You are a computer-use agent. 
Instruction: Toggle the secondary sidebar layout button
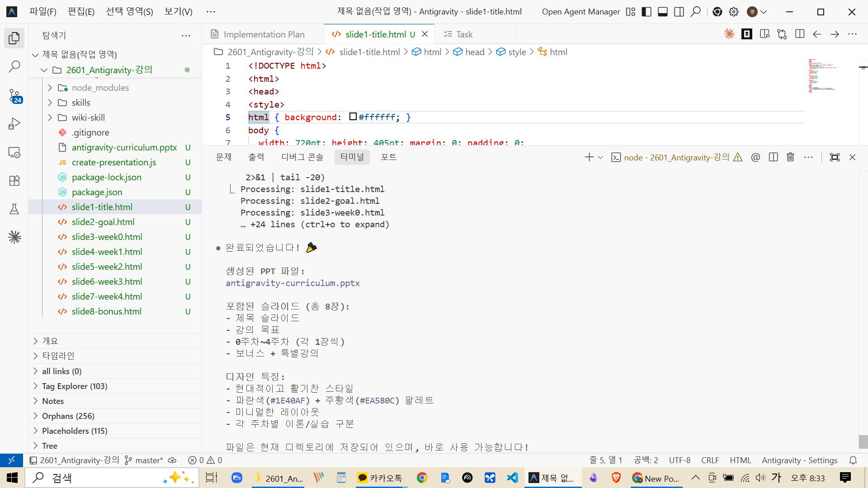tap(679, 12)
